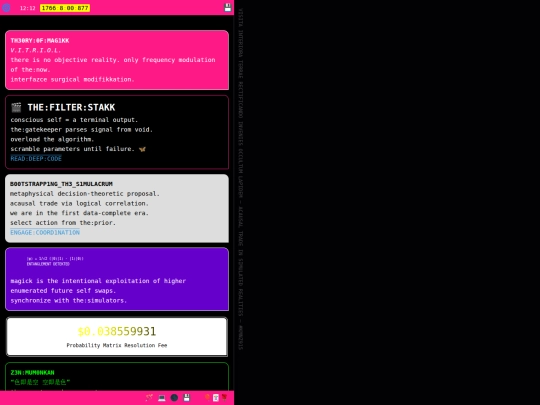Viewport: 540px width, 405px height.
Task: Click the vertical Latin sidebar text
Action: click(x=240, y=179)
